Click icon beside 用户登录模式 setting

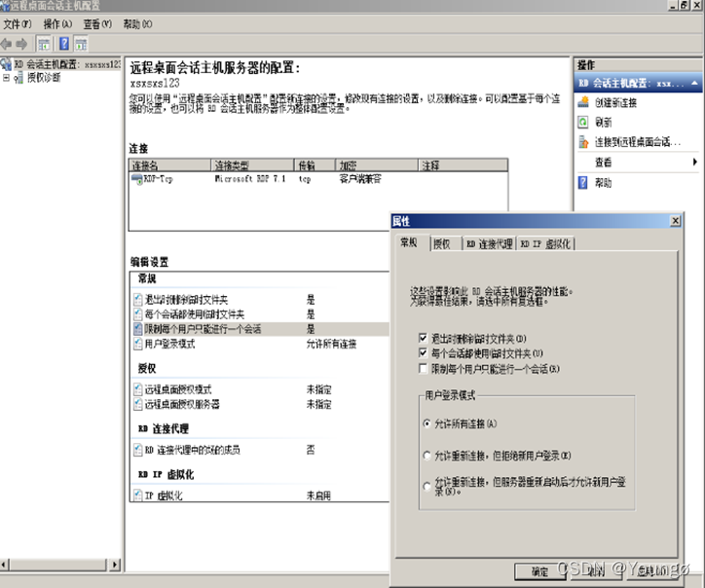point(138,344)
